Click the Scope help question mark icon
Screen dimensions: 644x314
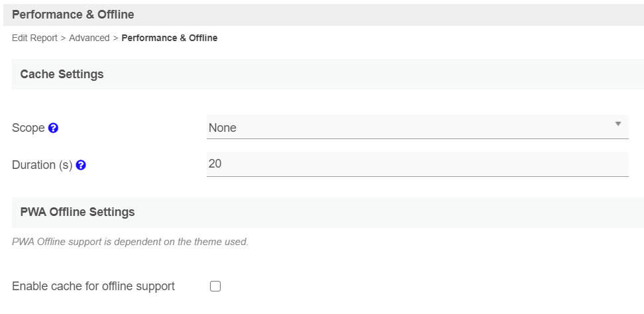(x=54, y=128)
